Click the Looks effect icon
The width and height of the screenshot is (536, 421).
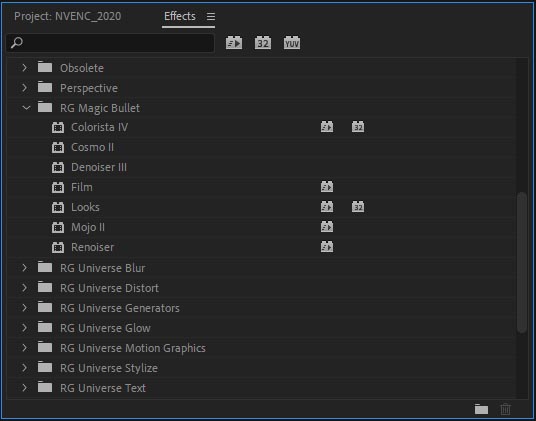point(58,207)
